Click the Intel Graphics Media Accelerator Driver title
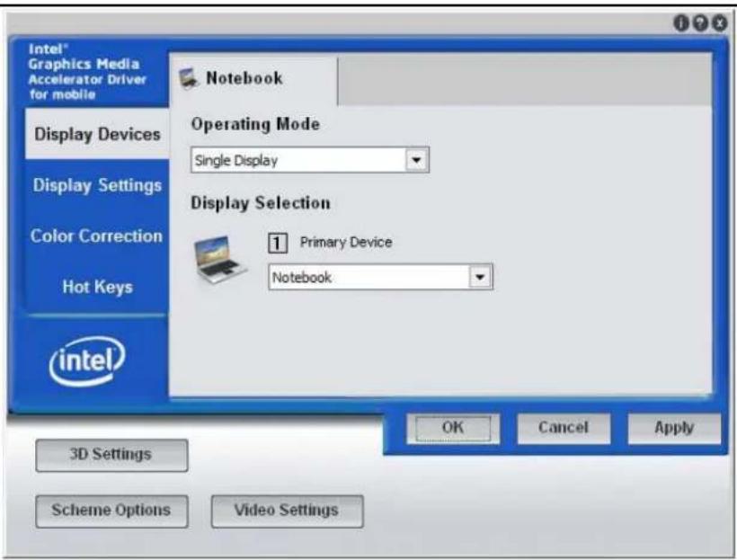 point(87,72)
